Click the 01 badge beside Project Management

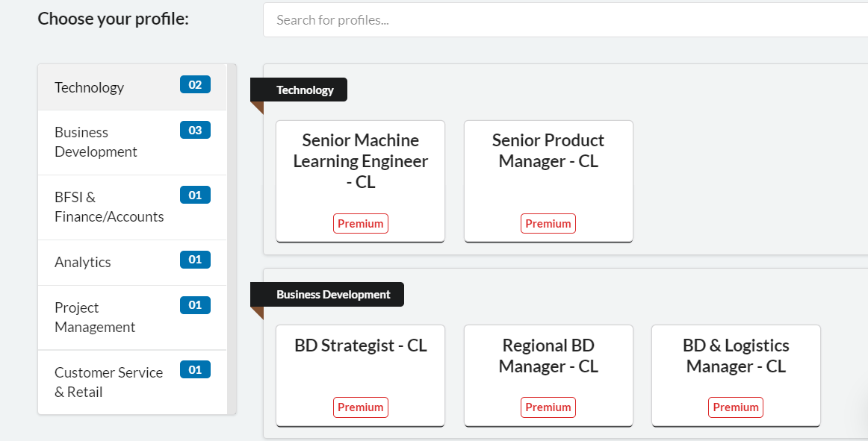(195, 305)
